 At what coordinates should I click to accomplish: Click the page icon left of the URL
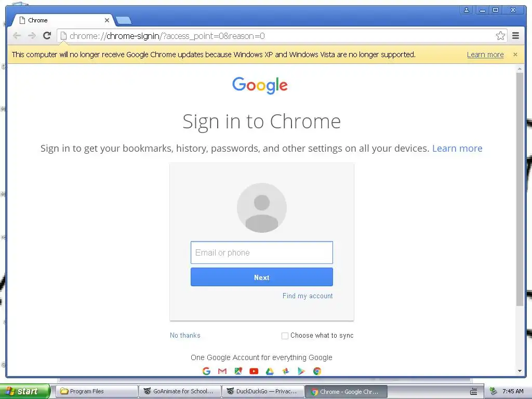tap(63, 36)
